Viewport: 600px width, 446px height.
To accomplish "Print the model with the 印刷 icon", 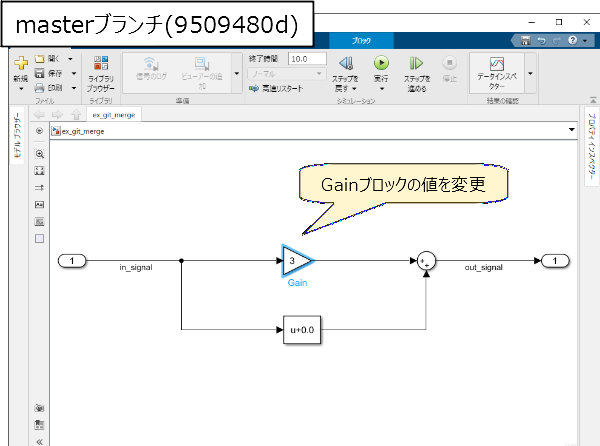I will click(x=39, y=88).
